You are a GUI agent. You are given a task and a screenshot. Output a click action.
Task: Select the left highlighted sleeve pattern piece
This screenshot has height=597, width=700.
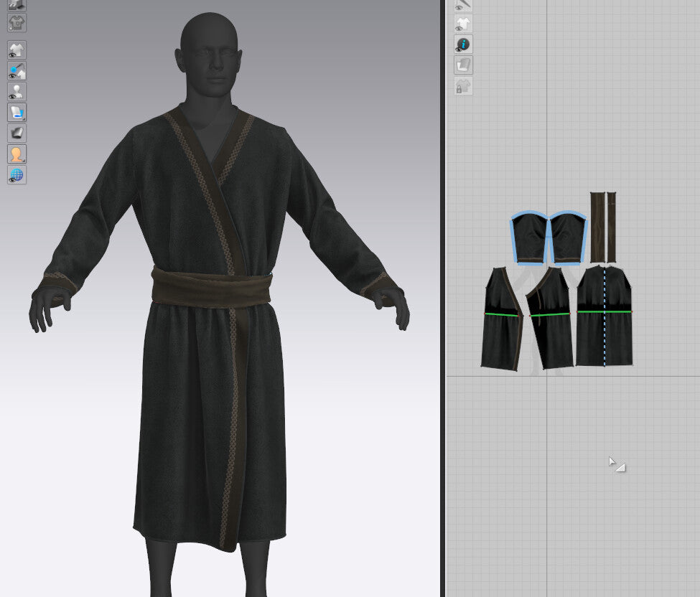529,239
